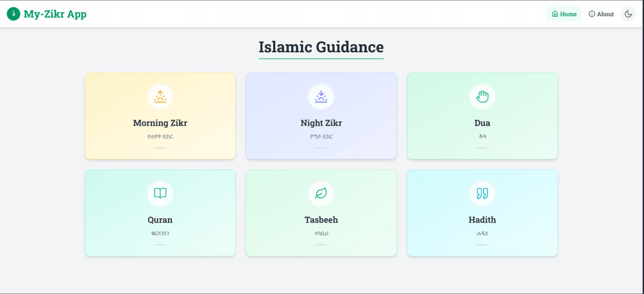Select the sunrise icon on Morning Zikr card
The width and height of the screenshot is (644, 294).
coord(160,96)
